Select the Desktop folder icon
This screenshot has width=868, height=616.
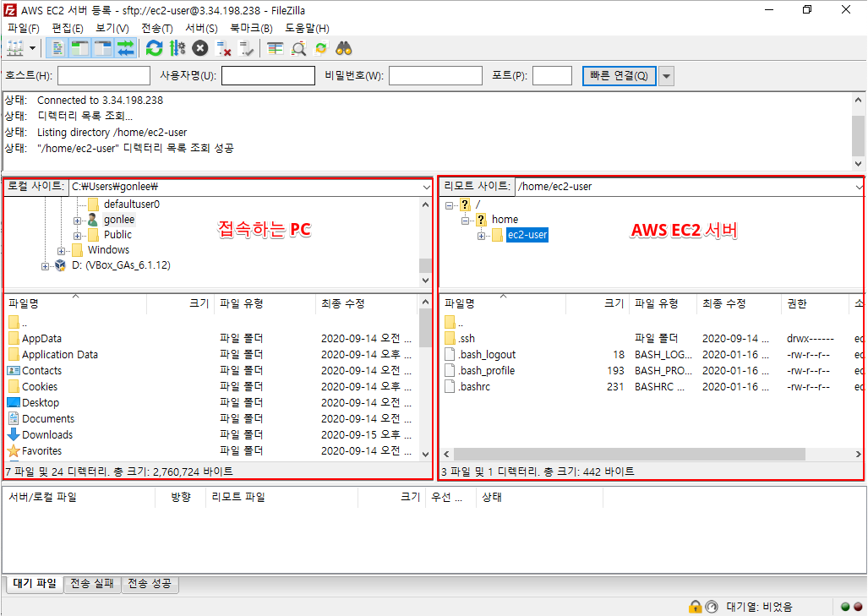(14, 402)
